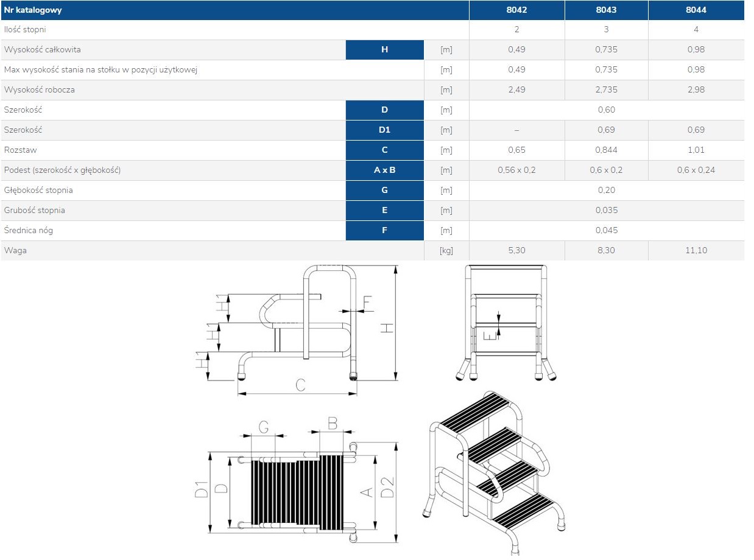Select the 8042 column header
This screenshot has height=560, width=754.
tap(516, 10)
